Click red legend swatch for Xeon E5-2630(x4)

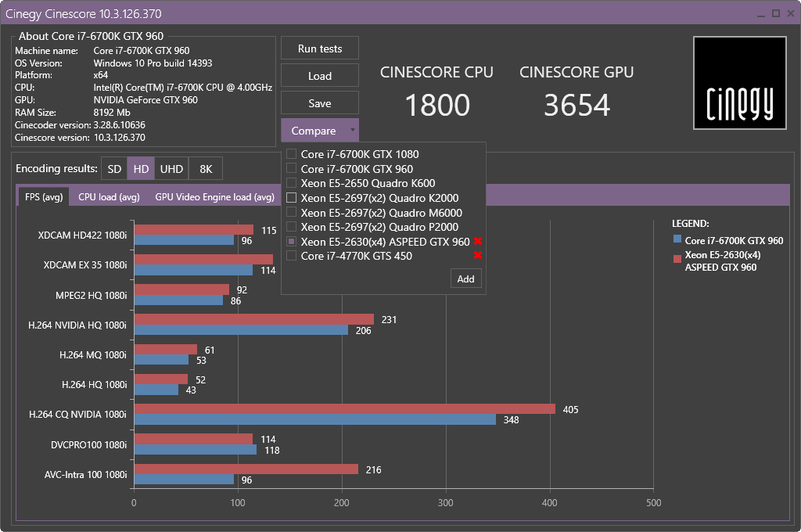pyautogui.click(x=677, y=259)
